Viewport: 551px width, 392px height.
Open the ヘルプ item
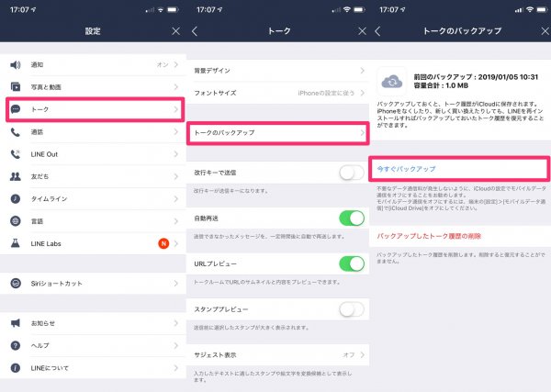(93, 345)
